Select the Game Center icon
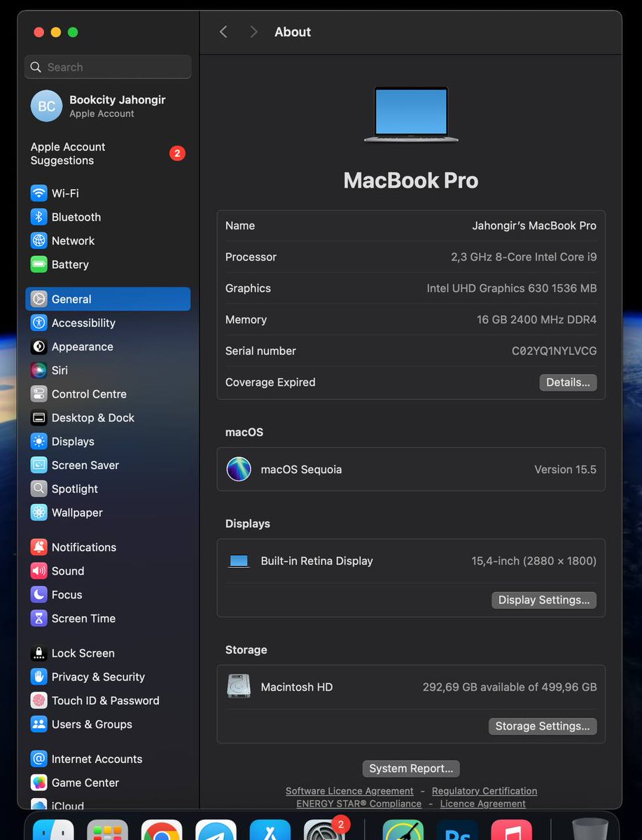The image size is (642, 840). 39,783
